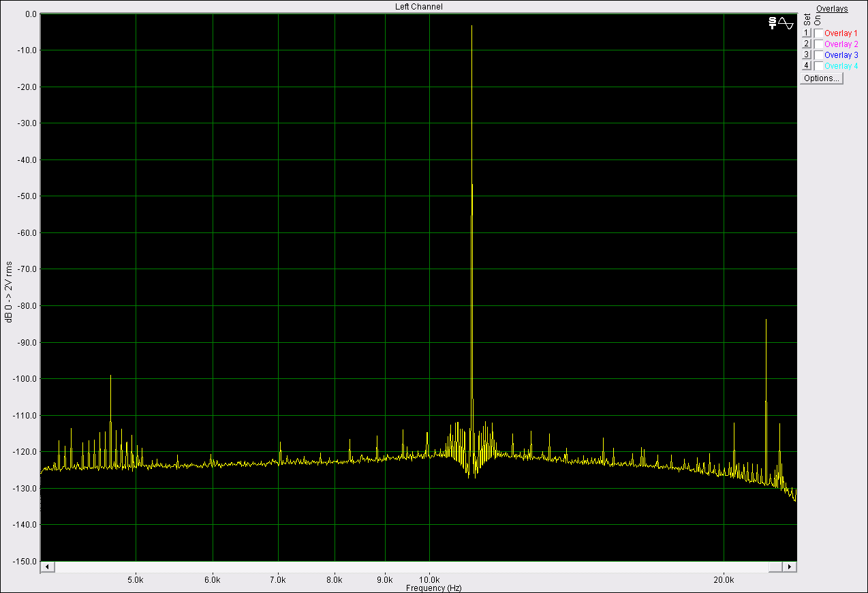Enable the Overlay 3 checkbox
The width and height of the screenshot is (868, 593).
[818, 55]
